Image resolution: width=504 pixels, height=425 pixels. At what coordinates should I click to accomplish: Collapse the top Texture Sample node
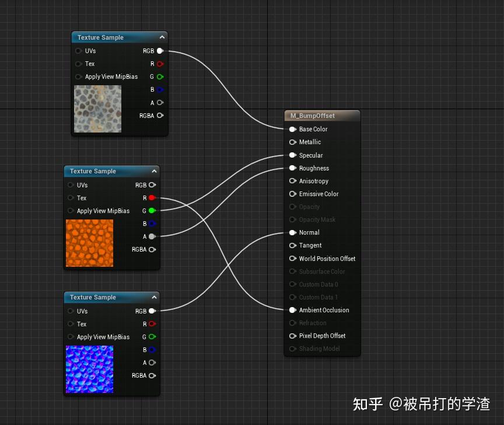click(x=162, y=37)
